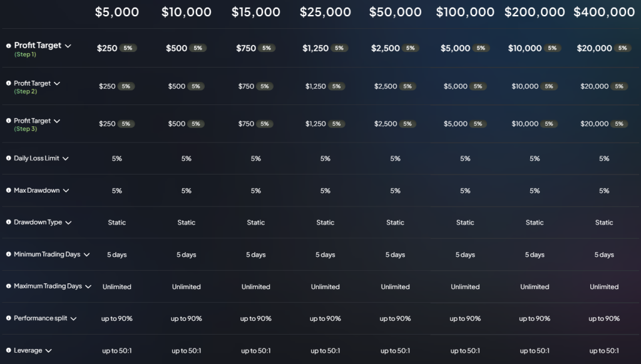Image resolution: width=641 pixels, height=364 pixels.
Task: Click info icon beside Profit Target Step 1
Action: pyautogui.click(x=9, y=46)
